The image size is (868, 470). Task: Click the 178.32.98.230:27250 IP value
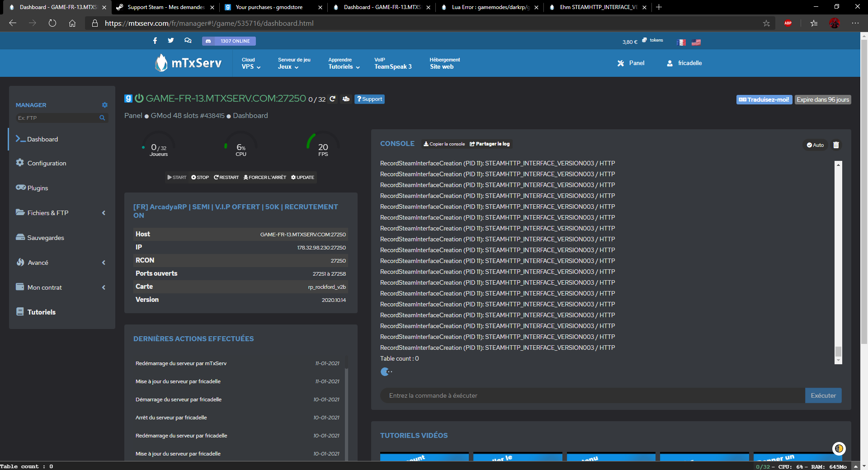click(321, 248)
